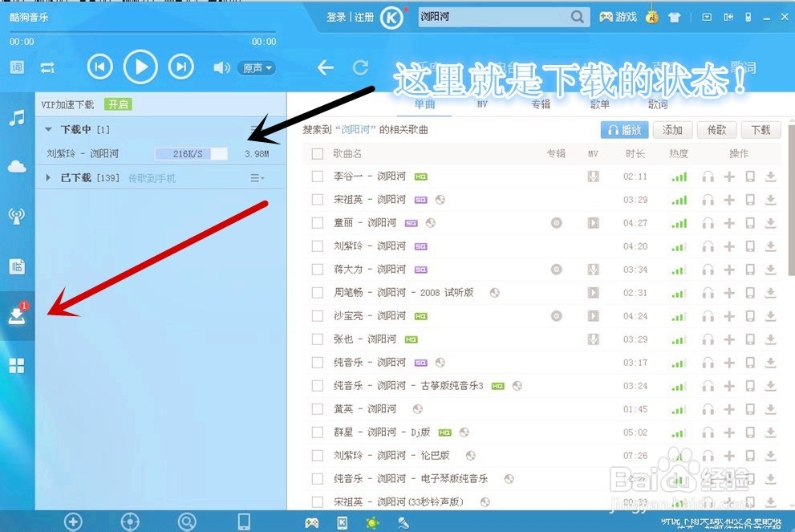Change the repeat play mode
The image size is (795, 532).
click(47, 67)
